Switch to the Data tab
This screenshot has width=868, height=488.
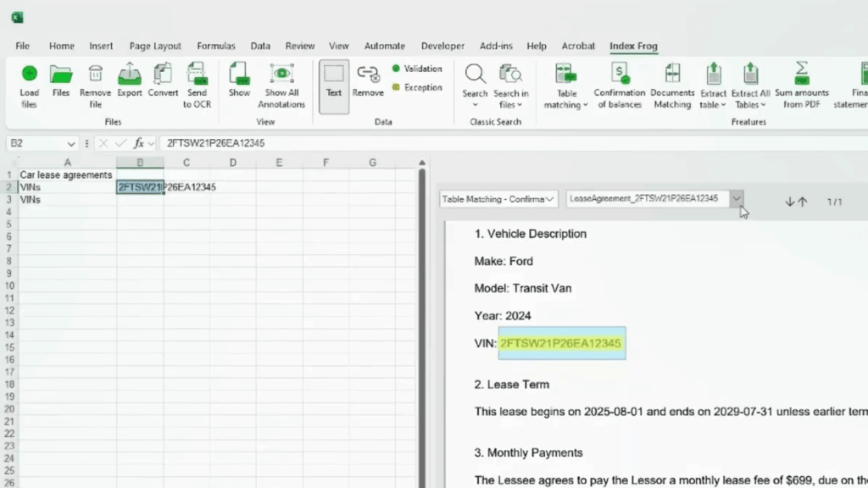pyautogui.click(x=260, y=46)
